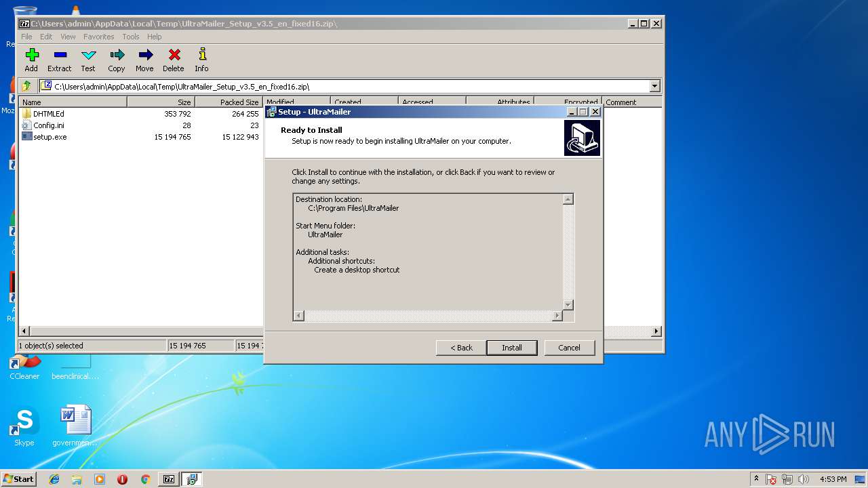Open the Windows Start menu
Viewport: 868px width, 488px height.
[x=18, y=479]
